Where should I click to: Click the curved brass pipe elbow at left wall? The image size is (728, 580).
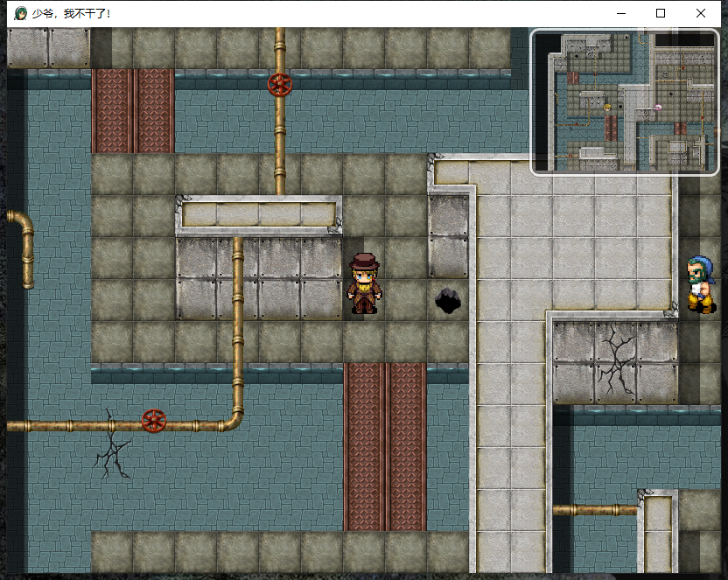21,249
